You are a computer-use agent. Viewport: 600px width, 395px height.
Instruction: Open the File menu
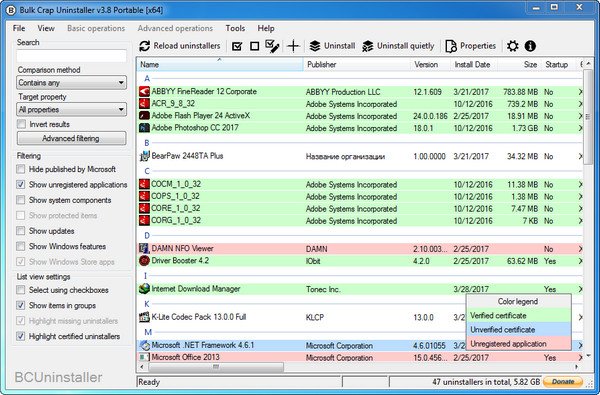(19, 28)
